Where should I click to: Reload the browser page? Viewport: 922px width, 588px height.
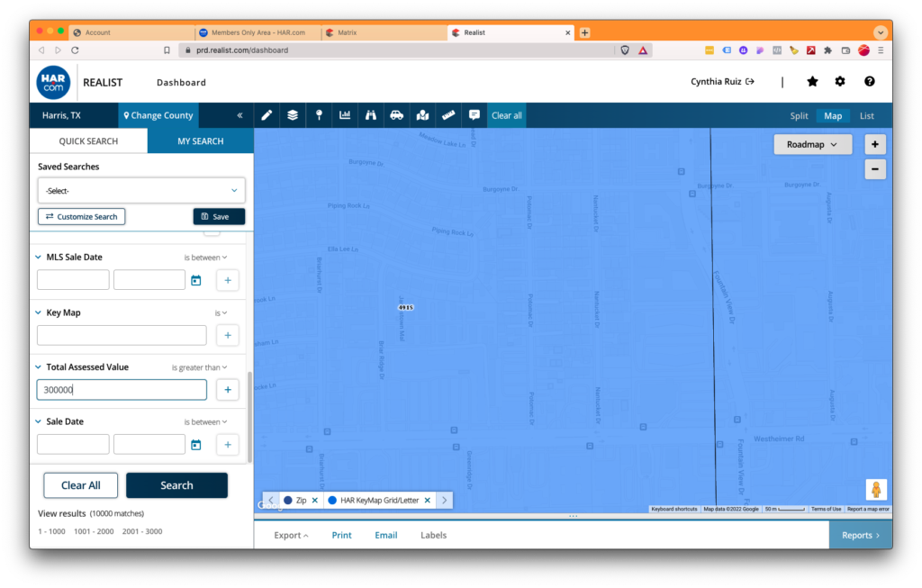pos(76,50)
